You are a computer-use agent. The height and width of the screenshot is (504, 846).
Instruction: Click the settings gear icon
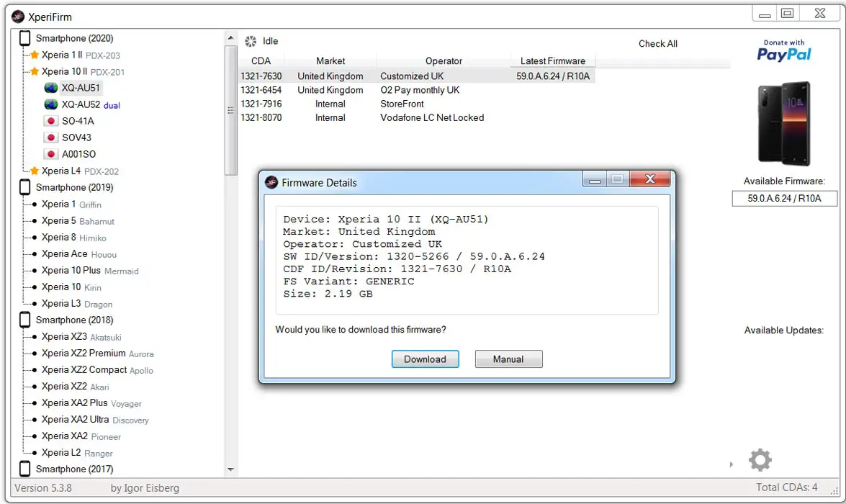760,460
